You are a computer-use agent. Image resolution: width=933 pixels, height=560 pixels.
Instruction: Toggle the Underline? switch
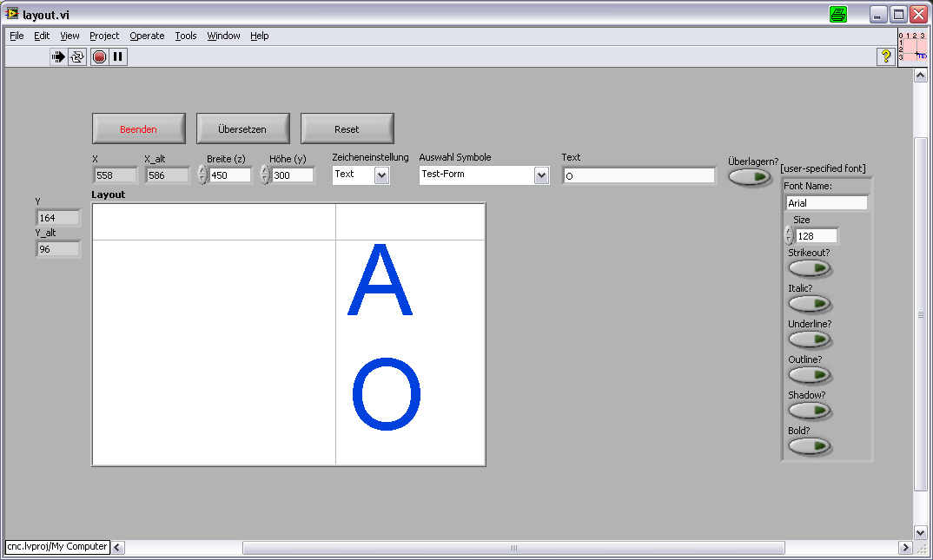point(810,340)
